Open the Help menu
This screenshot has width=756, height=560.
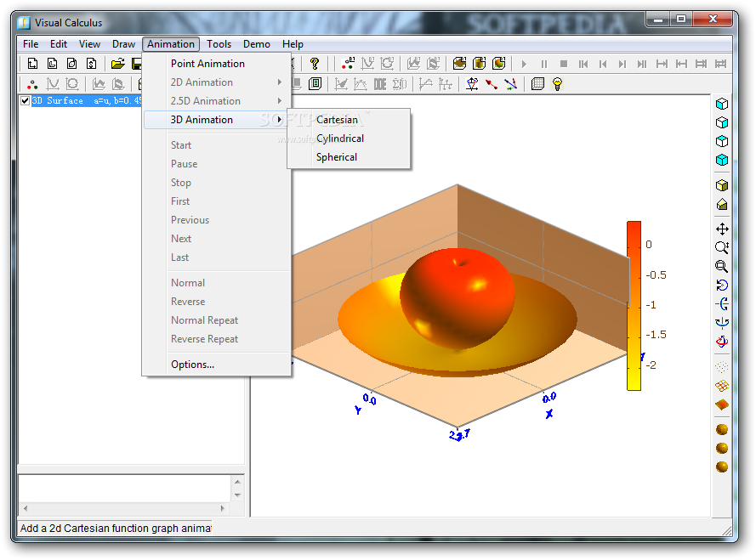click(x=293, y=44)
